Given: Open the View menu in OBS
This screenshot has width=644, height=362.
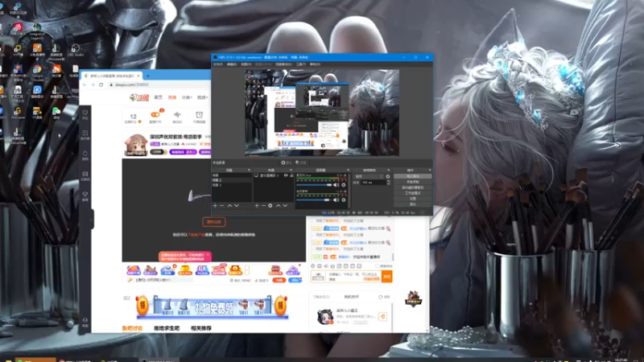Looking at the screenshot, I should [x=246, y=64].
